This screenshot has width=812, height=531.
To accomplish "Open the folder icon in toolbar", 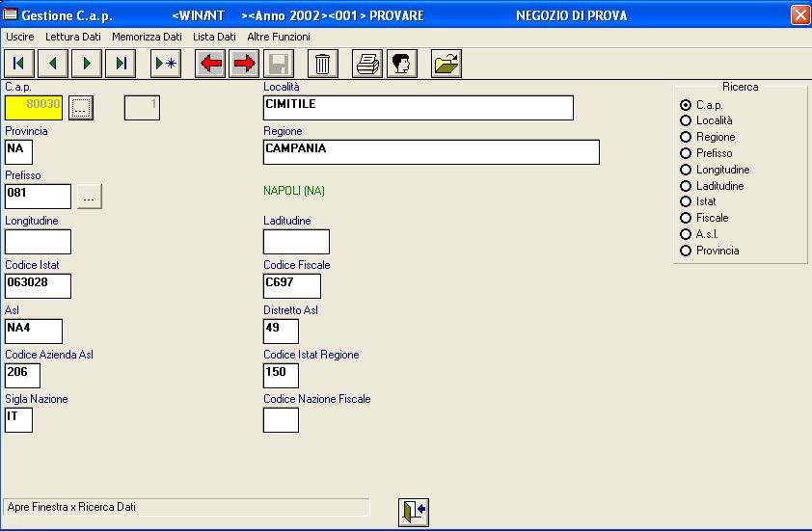I will click(x=447, y=64).
